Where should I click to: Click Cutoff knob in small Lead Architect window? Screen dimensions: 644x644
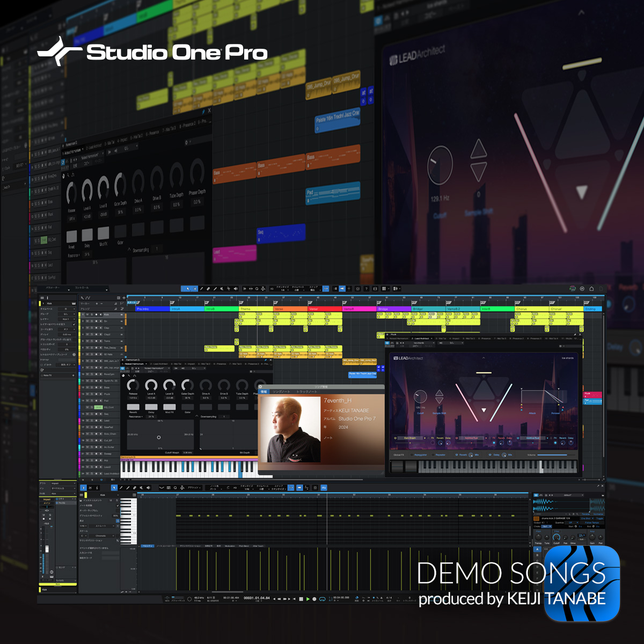[x=420, y=397]
